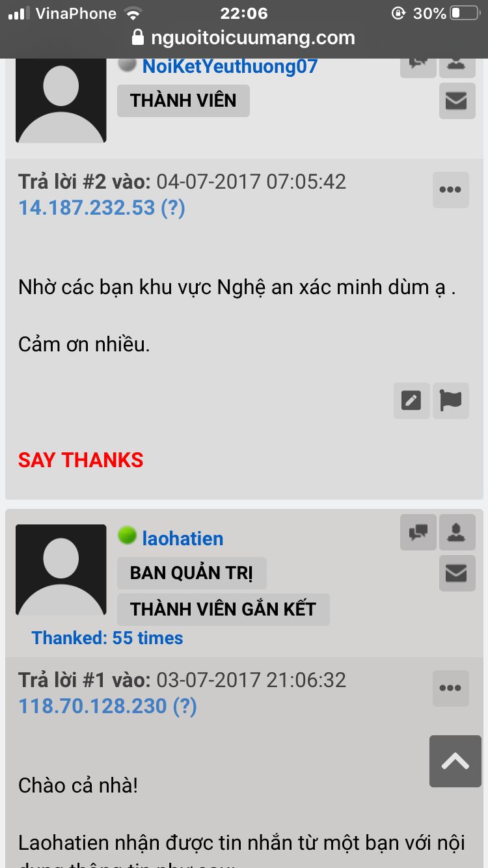Click chat bubbles icon next to laohatien

pyautogui.click(x=418, y=532)
